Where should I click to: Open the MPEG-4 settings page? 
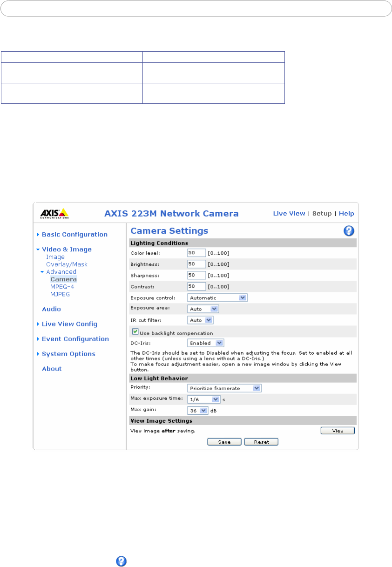pos(62,287)
